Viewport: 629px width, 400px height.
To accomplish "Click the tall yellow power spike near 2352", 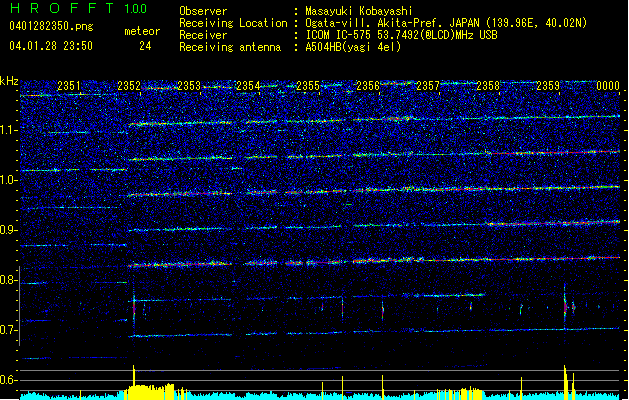I will (x=134, y=382).
